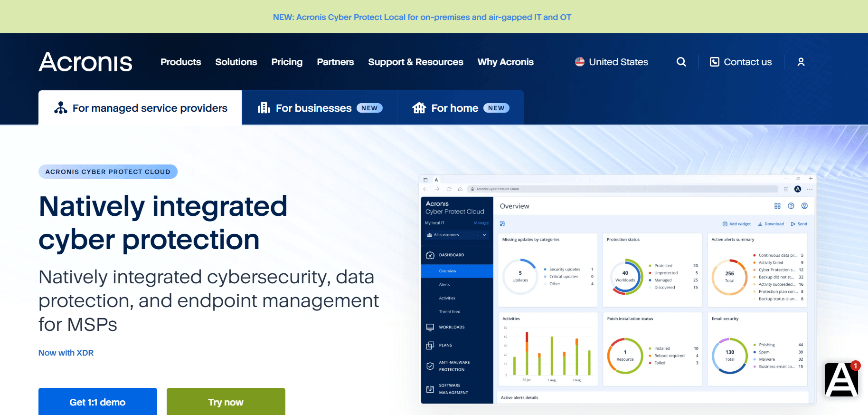868x415 pixels.
Task: Select Threat feed in the dashboard sidebar
Action: pyautogui.click(x=450, y=312)
